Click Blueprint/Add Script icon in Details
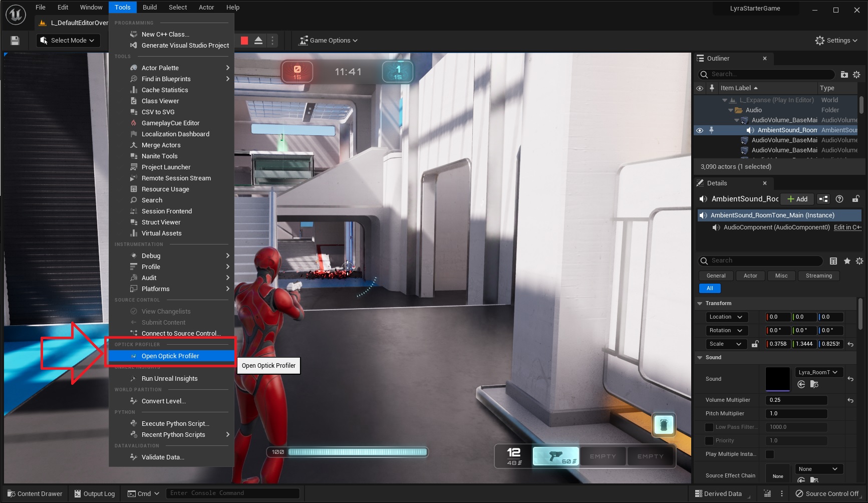Viewport: 868px width, 503px height. pyautogui.click(x=823, y=199)
